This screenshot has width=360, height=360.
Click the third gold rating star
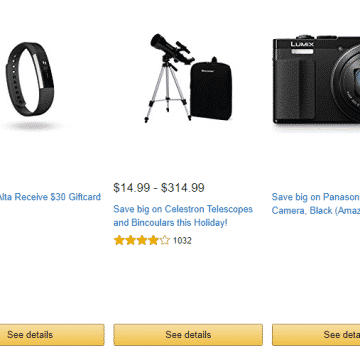pos(142,240)
